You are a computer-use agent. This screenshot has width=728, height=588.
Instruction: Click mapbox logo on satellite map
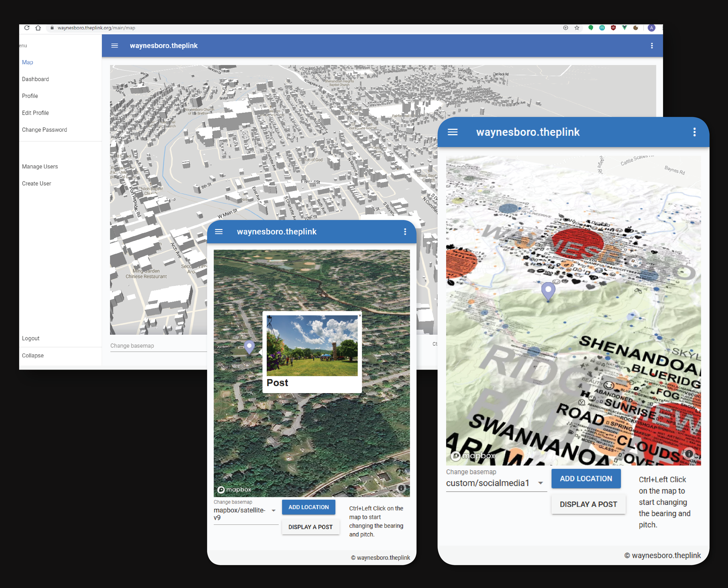235,490
